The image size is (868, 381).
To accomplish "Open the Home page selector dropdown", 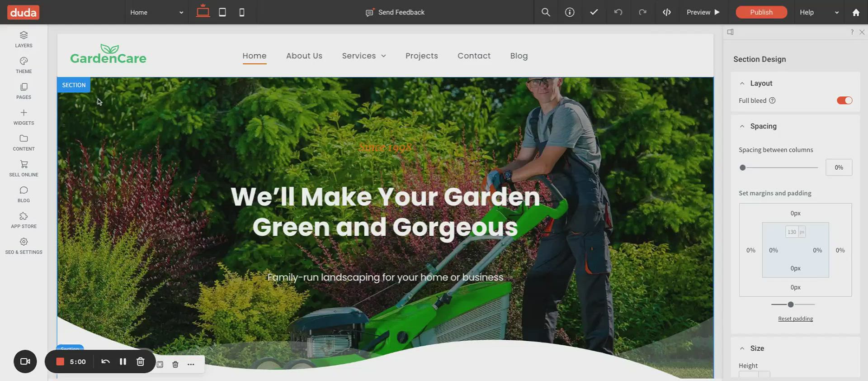I will click(x=156, y=12).
